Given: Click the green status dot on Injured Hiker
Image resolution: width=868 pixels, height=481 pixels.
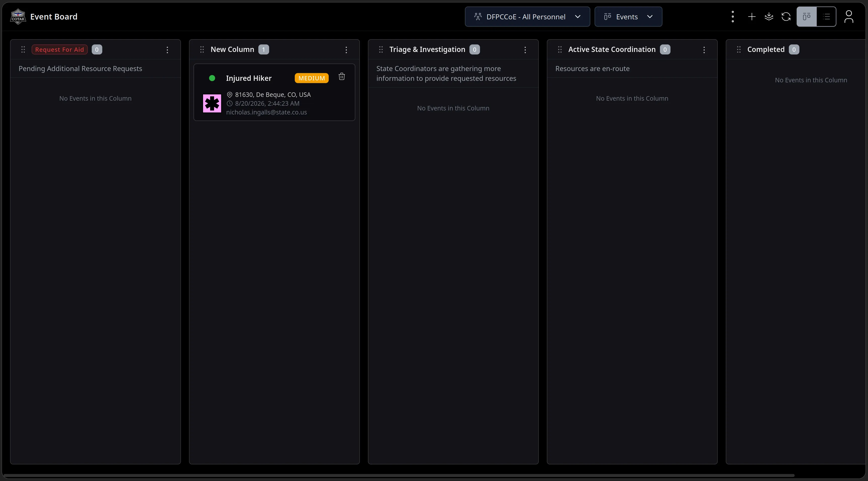Looking at the screenshot, I should pos(212,78).
